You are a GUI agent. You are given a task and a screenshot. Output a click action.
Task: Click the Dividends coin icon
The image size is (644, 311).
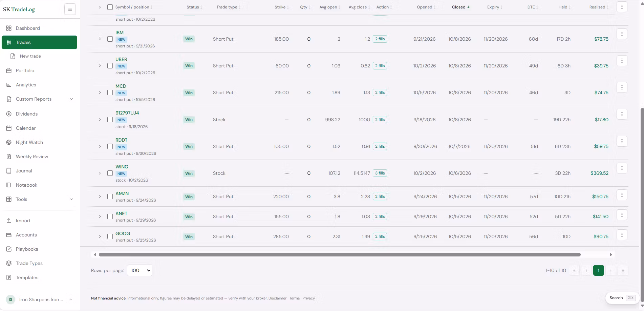coord(9,114)
